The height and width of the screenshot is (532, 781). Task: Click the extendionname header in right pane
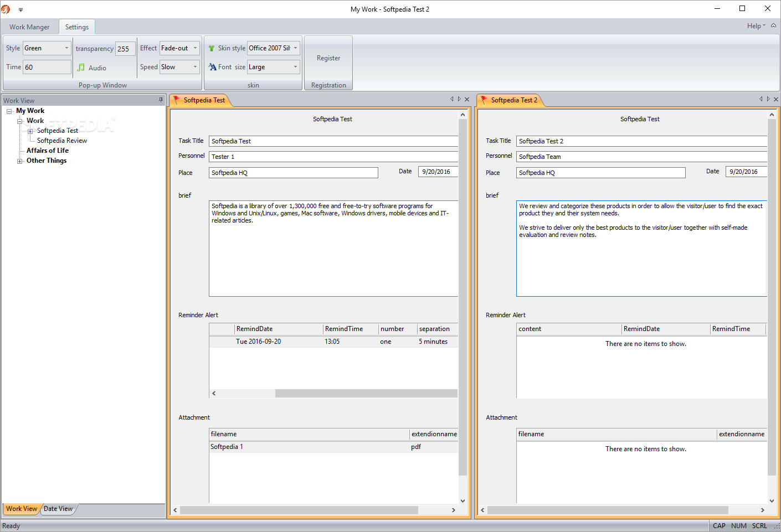coord(742,434)
